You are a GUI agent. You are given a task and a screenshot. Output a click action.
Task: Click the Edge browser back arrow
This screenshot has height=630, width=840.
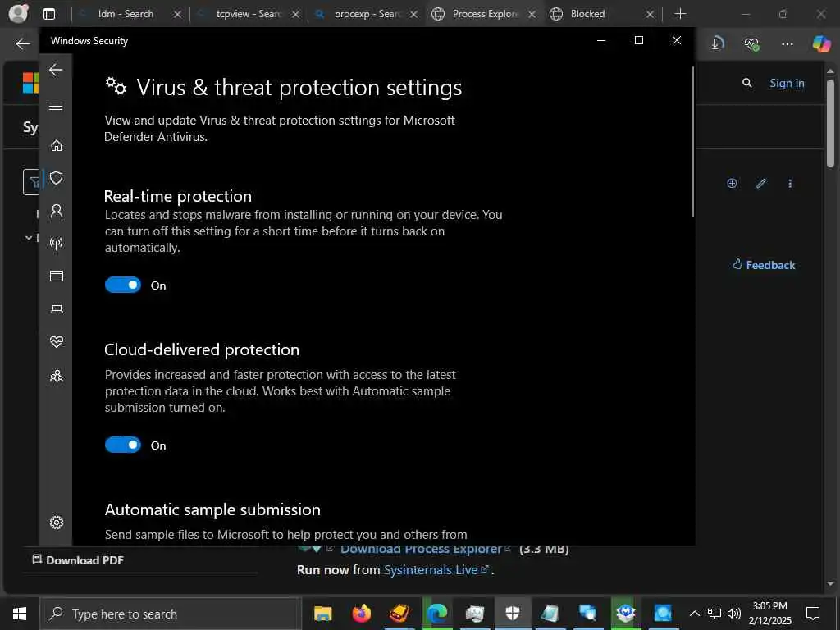(x=22, y=44)
